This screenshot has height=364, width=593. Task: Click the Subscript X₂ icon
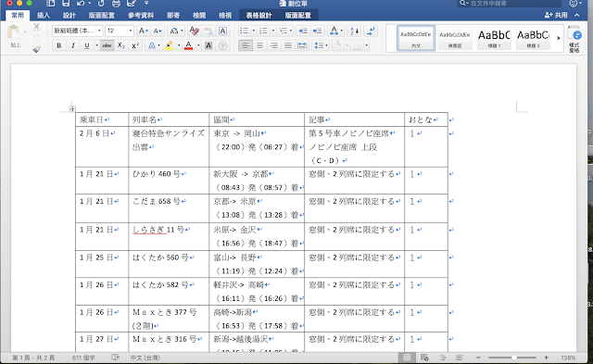coord(121,45)
